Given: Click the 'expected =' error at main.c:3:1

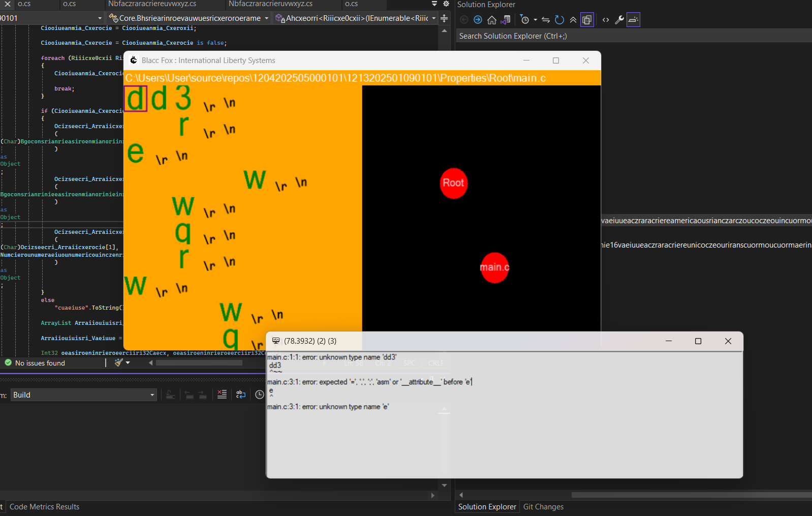Looking at the screenshot, I should pos(369,382).
